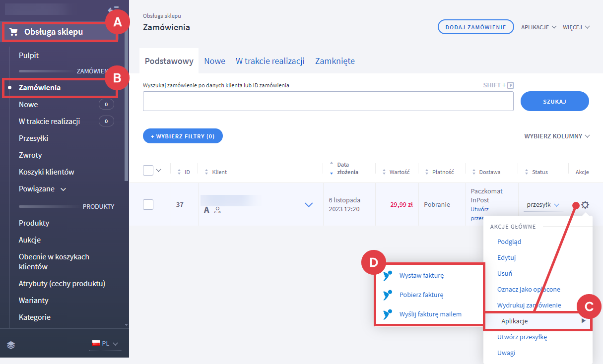Screen dimensions: 603x364
Task: Click the sidebar collapse arrow icon
Action: 113,9
